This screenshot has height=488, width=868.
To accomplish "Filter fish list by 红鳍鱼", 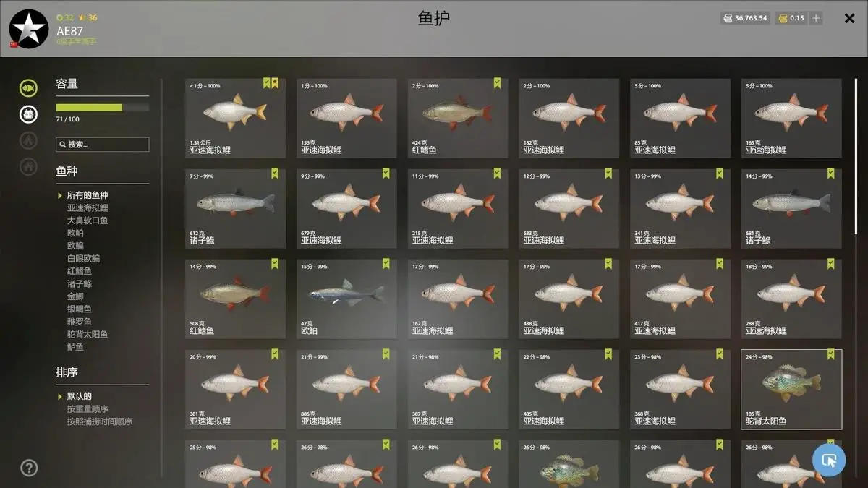I will click(x=80, y=271).
